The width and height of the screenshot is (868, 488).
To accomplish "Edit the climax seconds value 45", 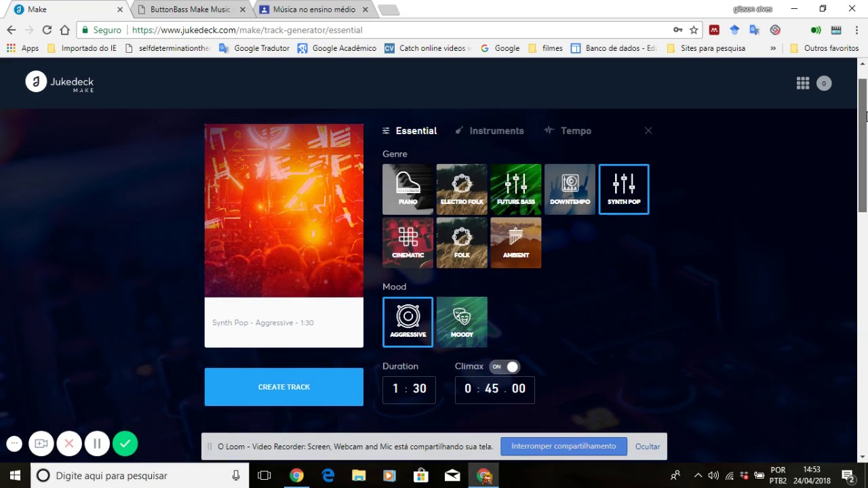I will [492, 389].
